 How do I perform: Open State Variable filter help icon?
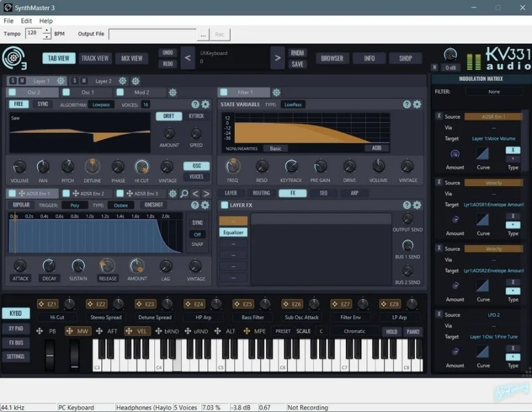tap(407, 104)
